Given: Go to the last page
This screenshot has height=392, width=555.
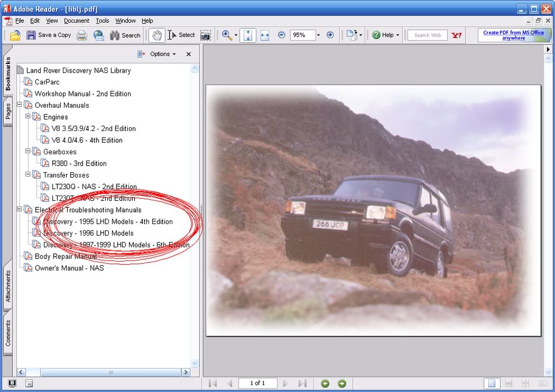Looking at the screenshot, I should [302, 383].
